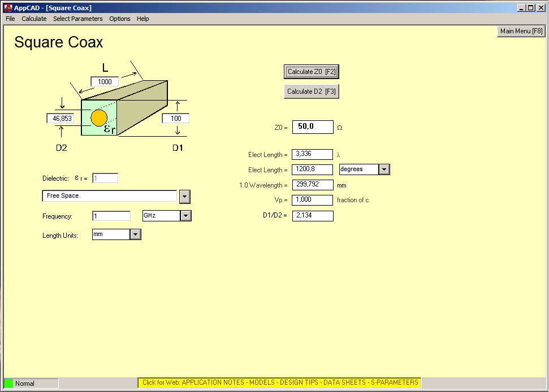Open the Calculate menu
Screen dimensions: 549x392
tap(34, 19)
